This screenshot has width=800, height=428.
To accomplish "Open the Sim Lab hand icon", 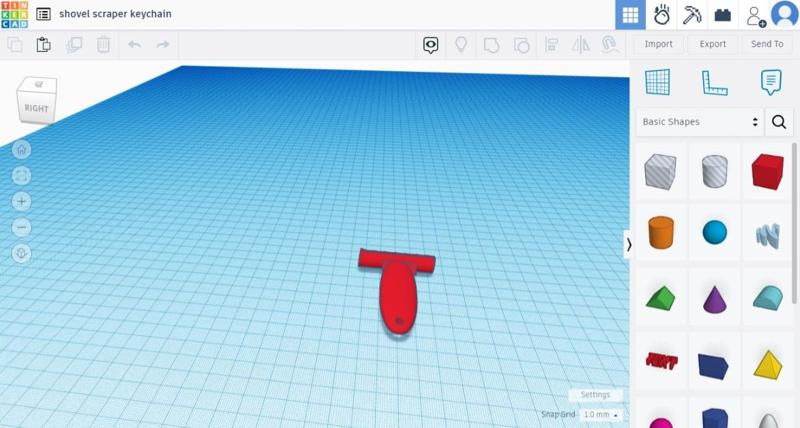I will [x=661, y=15].
